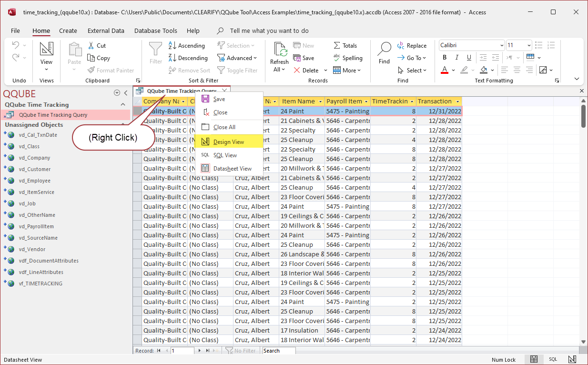
Task: Click the vertical scrollbar down arrow
Action: click(x=583, y=342)
